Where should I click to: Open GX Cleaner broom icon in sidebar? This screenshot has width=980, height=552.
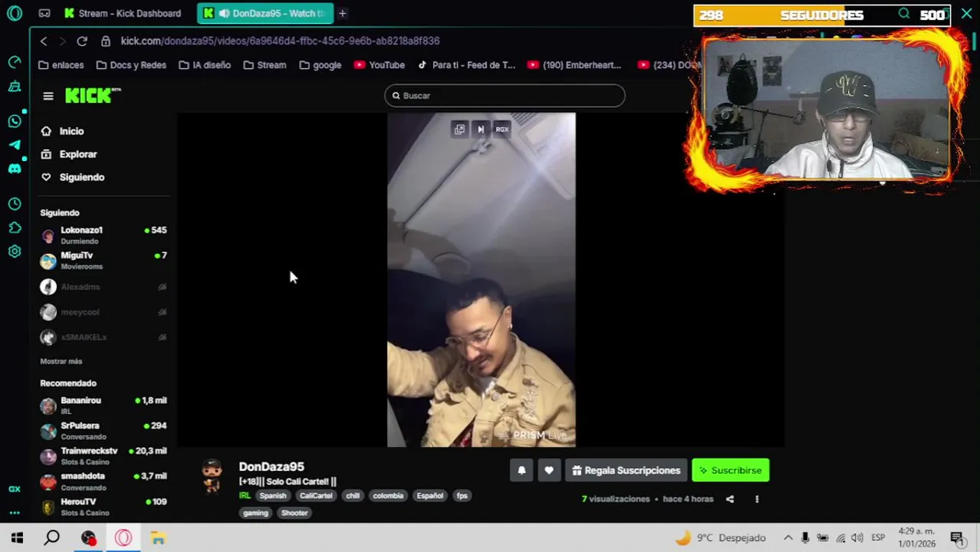coord(15,87)
